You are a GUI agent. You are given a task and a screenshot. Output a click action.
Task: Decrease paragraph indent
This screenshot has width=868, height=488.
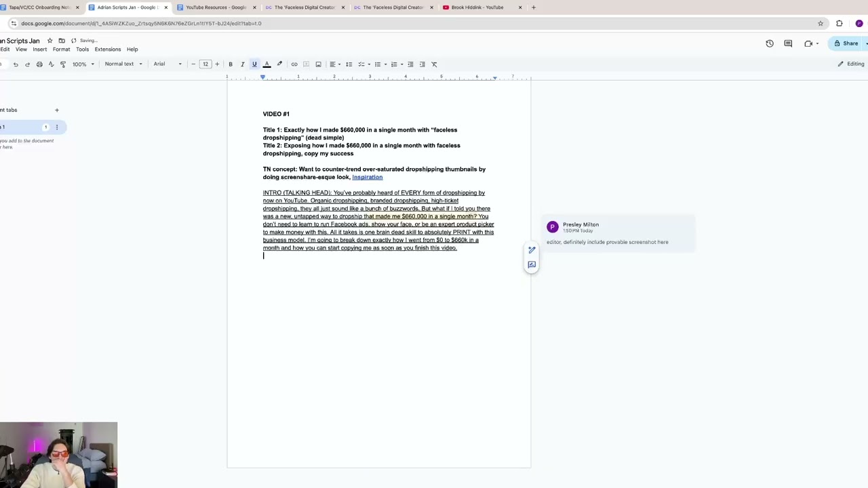pyautogui.click(x=410, y=64)
